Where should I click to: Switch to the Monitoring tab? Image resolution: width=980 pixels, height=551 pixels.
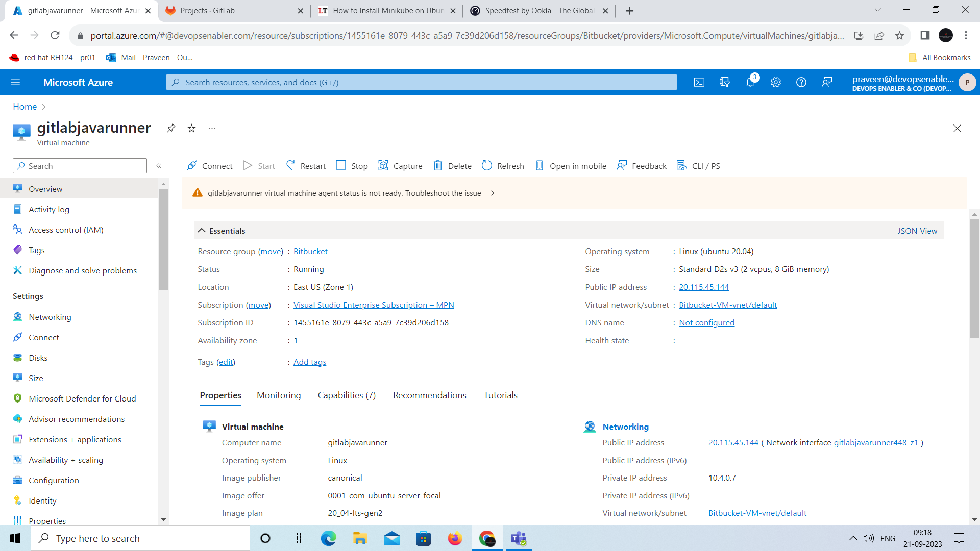[279, 395]
